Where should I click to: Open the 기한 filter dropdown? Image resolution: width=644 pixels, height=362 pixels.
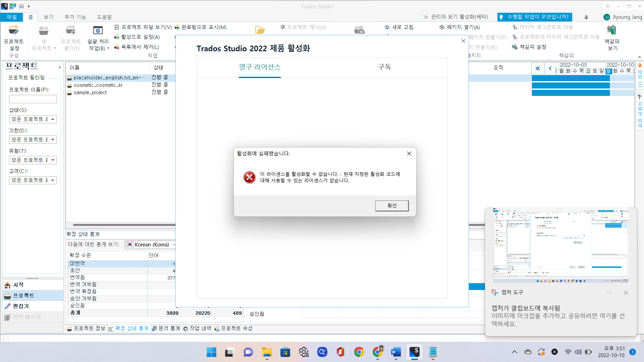pos(33,139)
